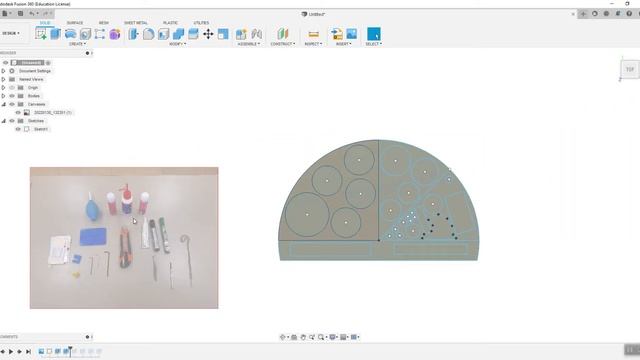Select the Offset Face tool
Screen dimensions: 640x360
click(x=193, y=34)
